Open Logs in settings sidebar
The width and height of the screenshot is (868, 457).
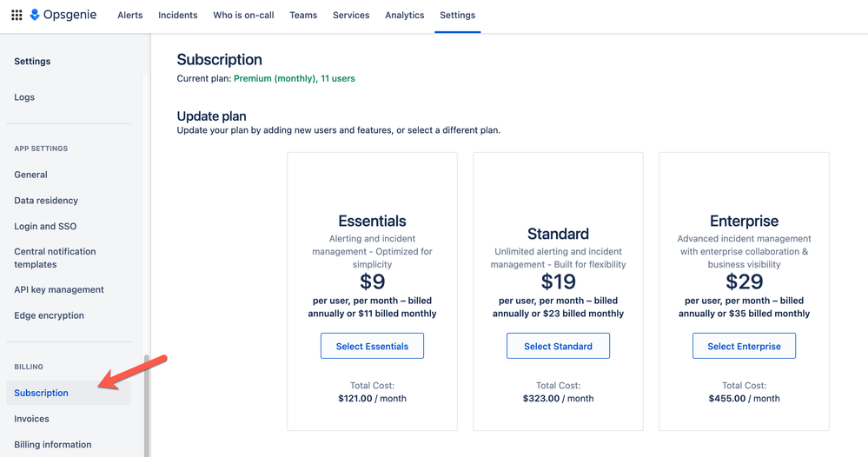point(24,97)
